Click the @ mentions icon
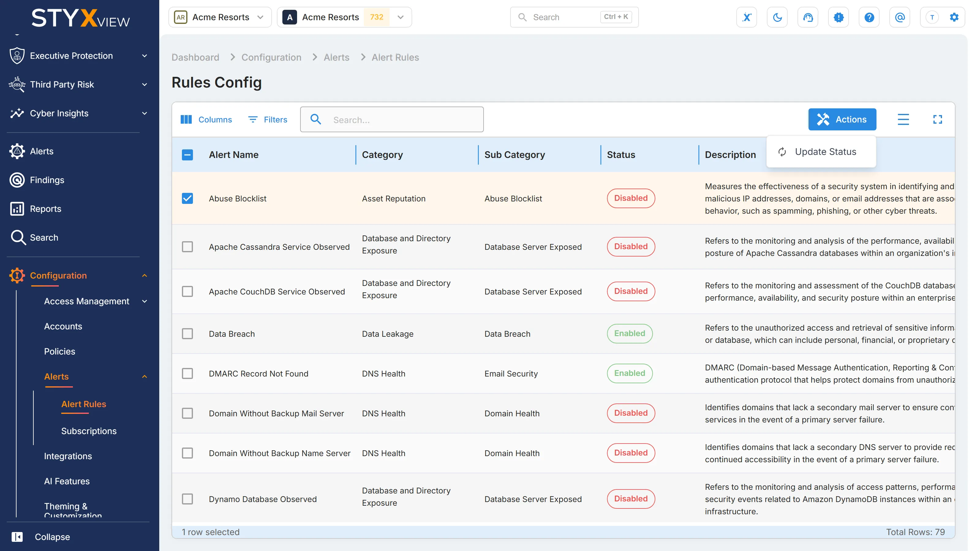 pos(900,17)
